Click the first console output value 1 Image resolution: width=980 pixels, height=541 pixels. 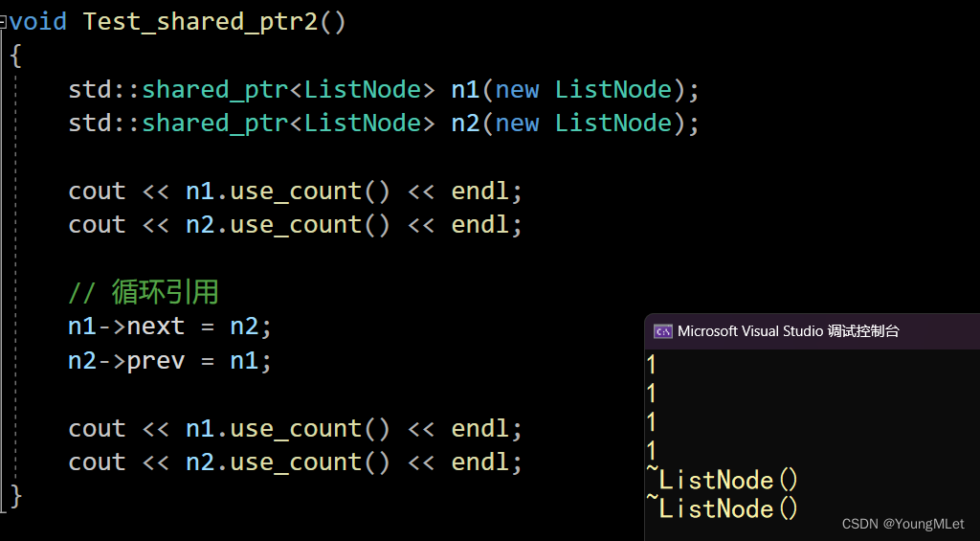point(652,365)
